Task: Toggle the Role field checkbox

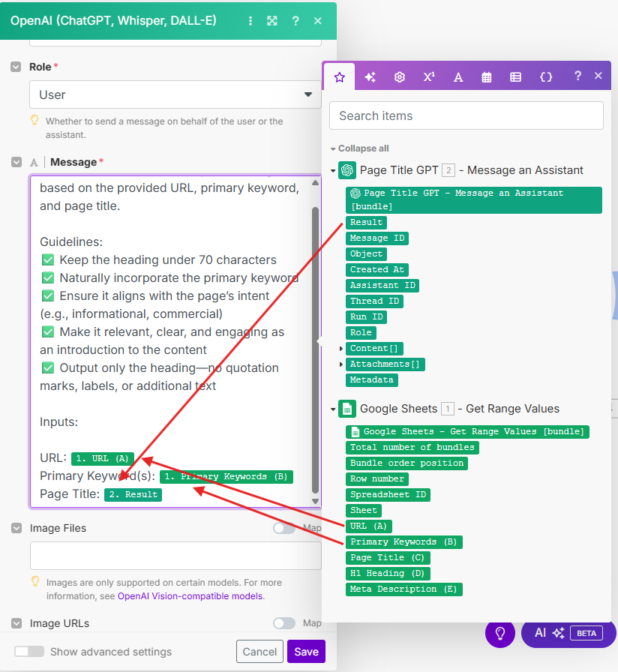Action: (16, 67)
